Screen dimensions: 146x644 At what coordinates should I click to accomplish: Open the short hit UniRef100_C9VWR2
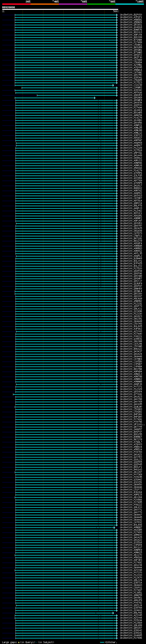point(131,88)
